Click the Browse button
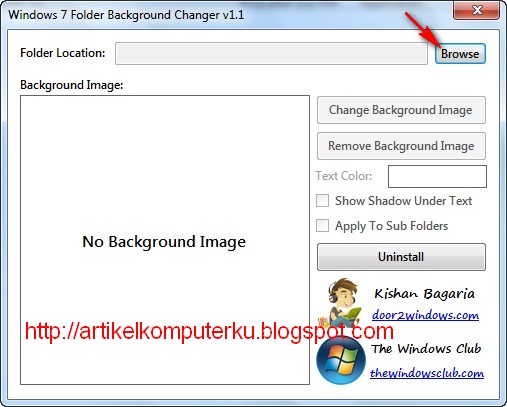Screen dimensions: 507x407 (x=460, y=54)
